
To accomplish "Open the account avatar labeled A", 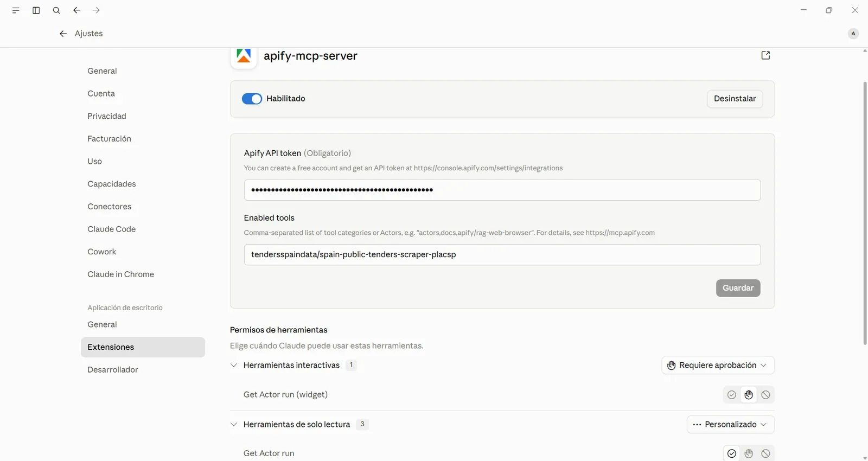I will [x=853, y=34].
